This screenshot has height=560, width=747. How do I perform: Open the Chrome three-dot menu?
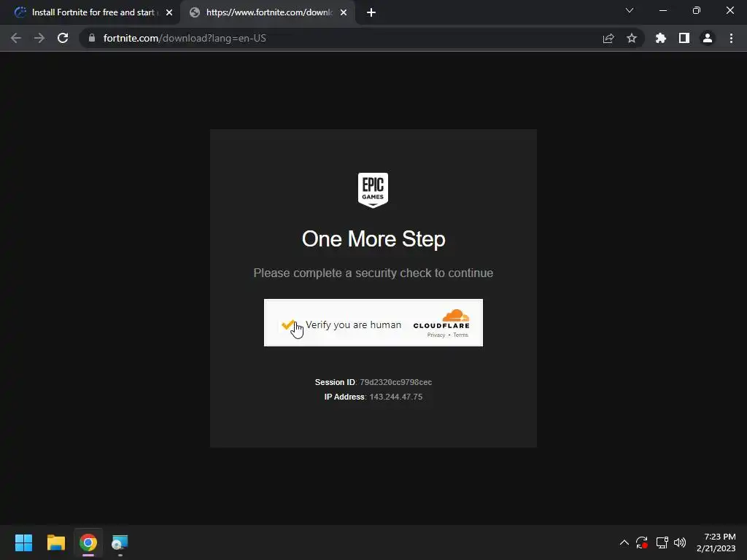click(x=731, y=38)
